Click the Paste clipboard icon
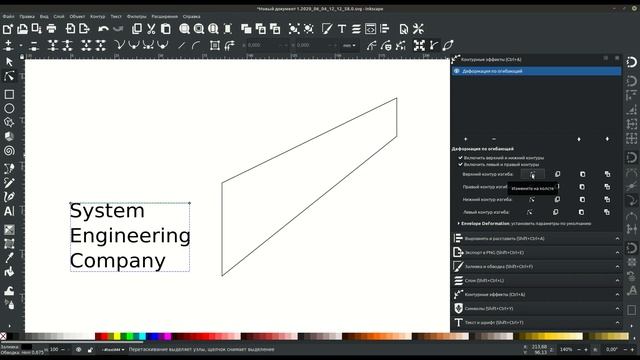 tap(166, 29)
